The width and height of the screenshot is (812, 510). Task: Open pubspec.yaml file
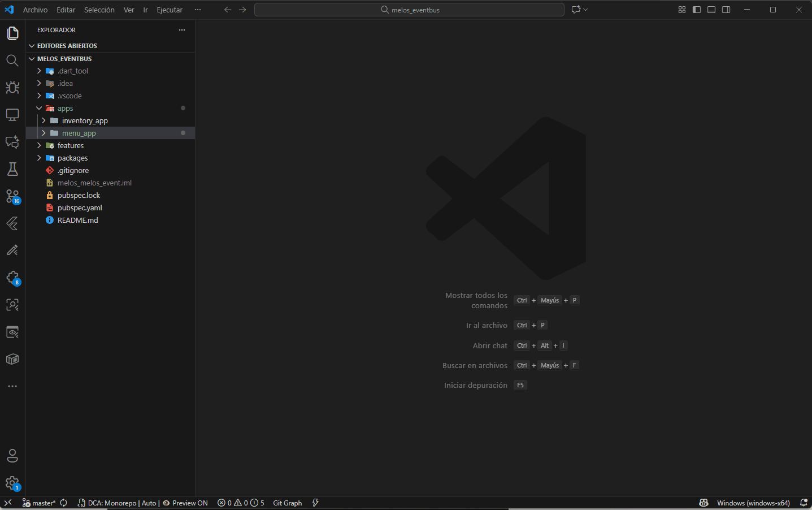point(110,208)
